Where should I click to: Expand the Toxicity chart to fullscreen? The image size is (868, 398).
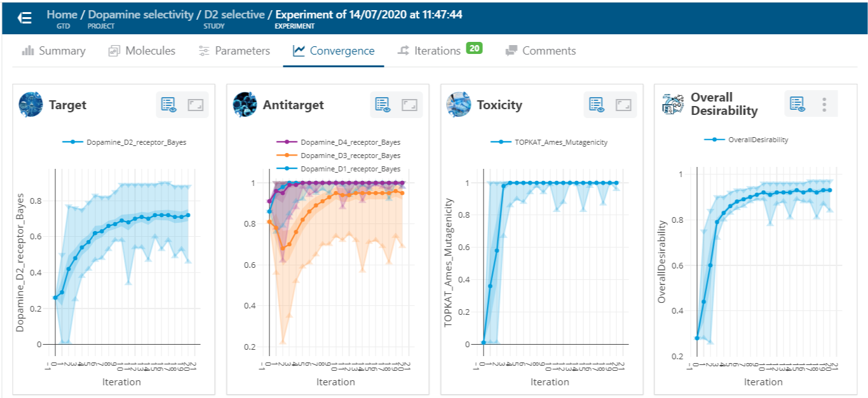[623, 105]
